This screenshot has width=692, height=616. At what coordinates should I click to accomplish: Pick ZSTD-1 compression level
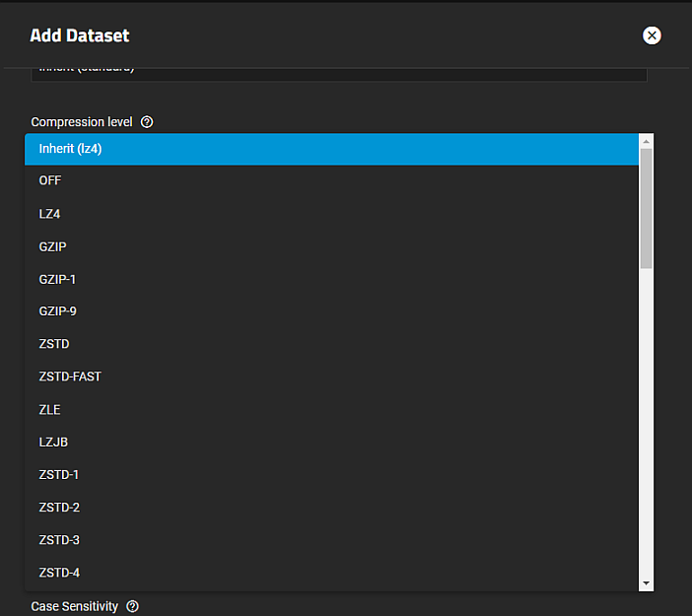331,474
